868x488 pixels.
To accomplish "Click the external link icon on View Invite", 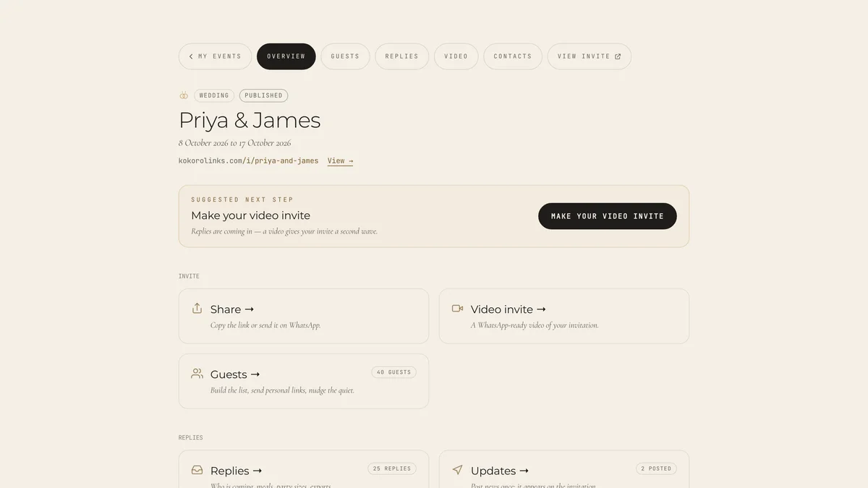I will tap(618, 56).
